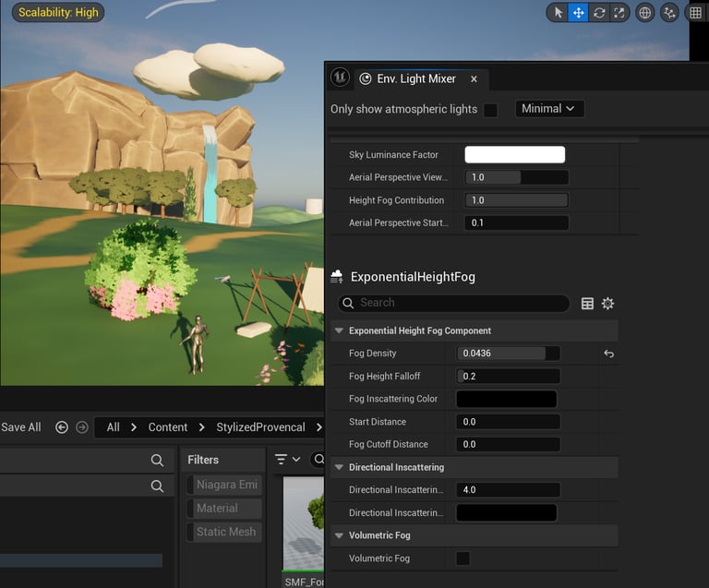Image resolution: width=709 pixels, height=588 pixels.
Task: Click the Search box in fog details
Action: [x=453, y=303]
